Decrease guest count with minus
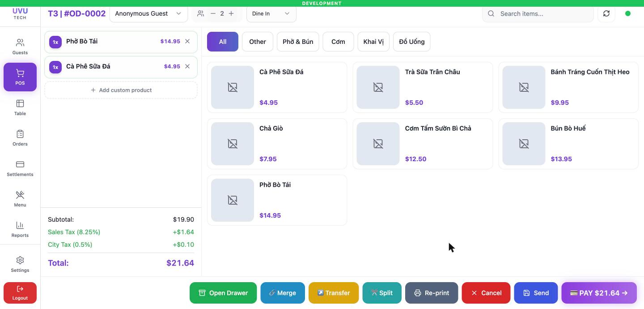This screenshot has height=309, width=644. click(213, 13)
